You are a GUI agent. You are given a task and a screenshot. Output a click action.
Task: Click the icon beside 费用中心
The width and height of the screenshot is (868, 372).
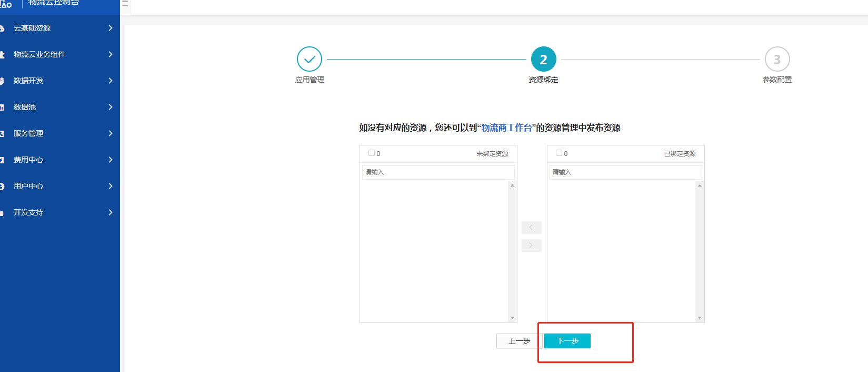coord(2,160)
